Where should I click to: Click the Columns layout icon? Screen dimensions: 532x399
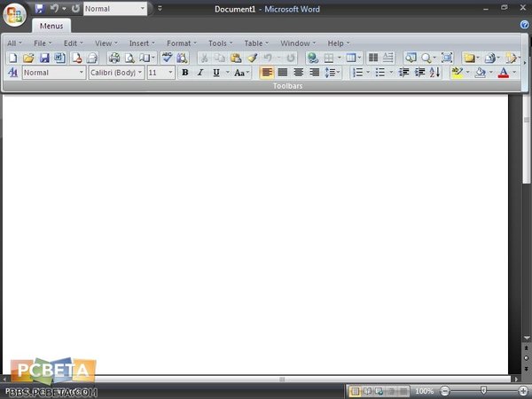tap(373, 58)
